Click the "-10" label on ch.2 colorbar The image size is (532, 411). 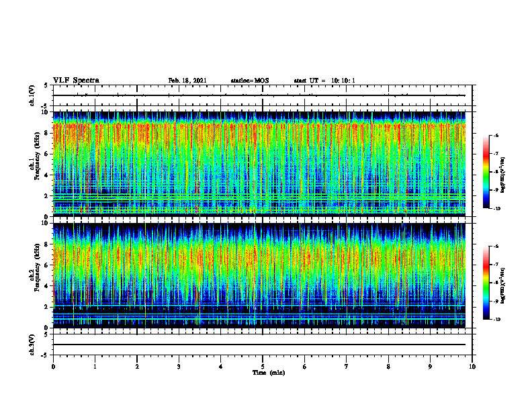(496, 320)
